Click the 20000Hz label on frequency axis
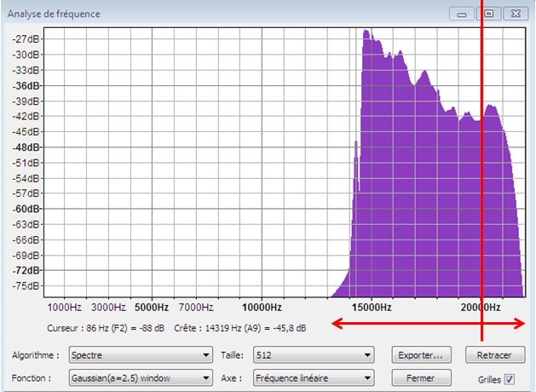 point(479,307)
